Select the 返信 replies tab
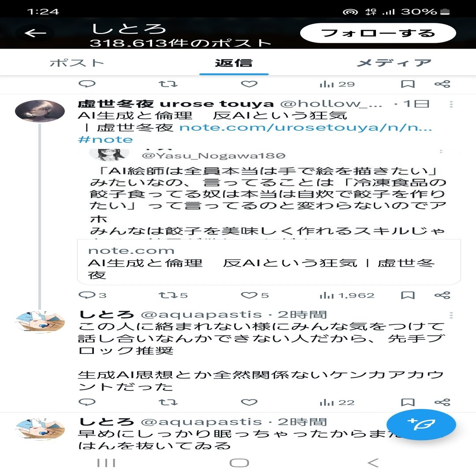Viewport: 476px width, 476px height. click(234, 63)
